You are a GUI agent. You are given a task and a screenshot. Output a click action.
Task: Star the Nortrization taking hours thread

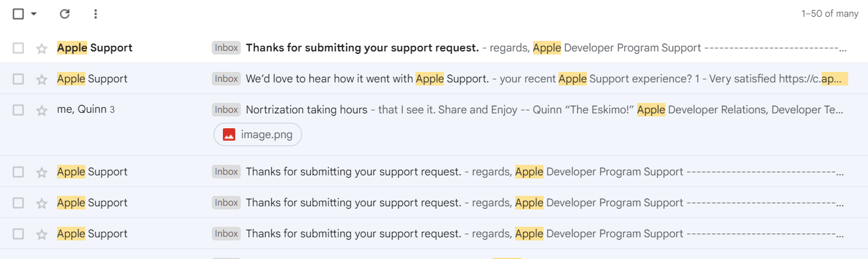pyautogui.click(x=41, y=110)
